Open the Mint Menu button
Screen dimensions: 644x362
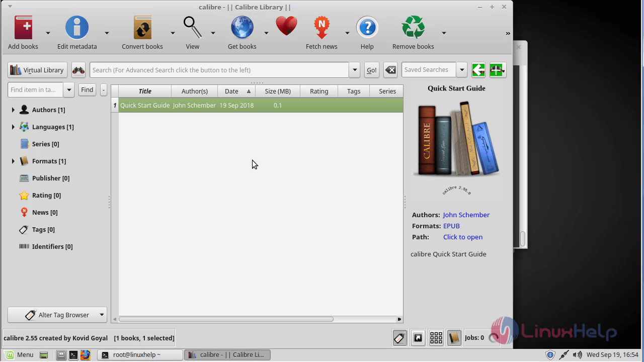click(19, 355)
